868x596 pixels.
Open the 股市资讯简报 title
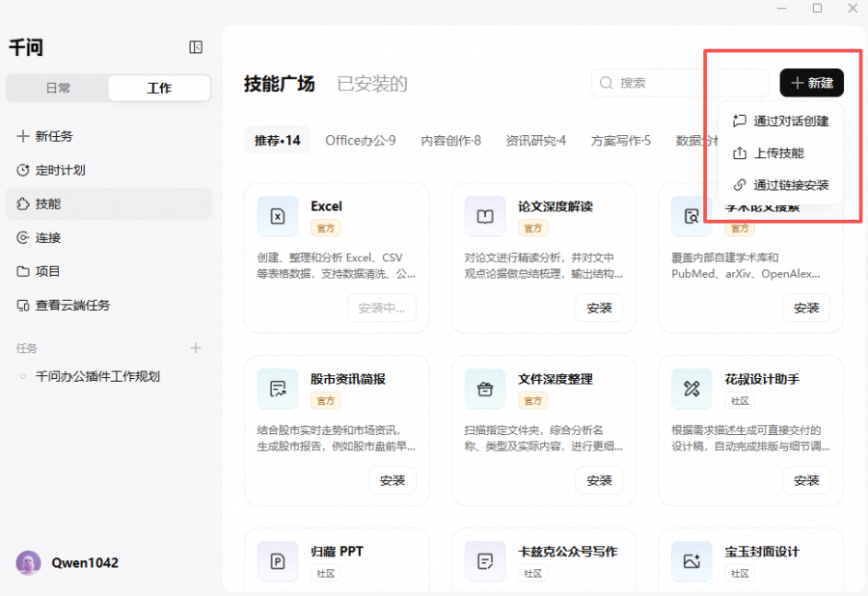point(347,379)
